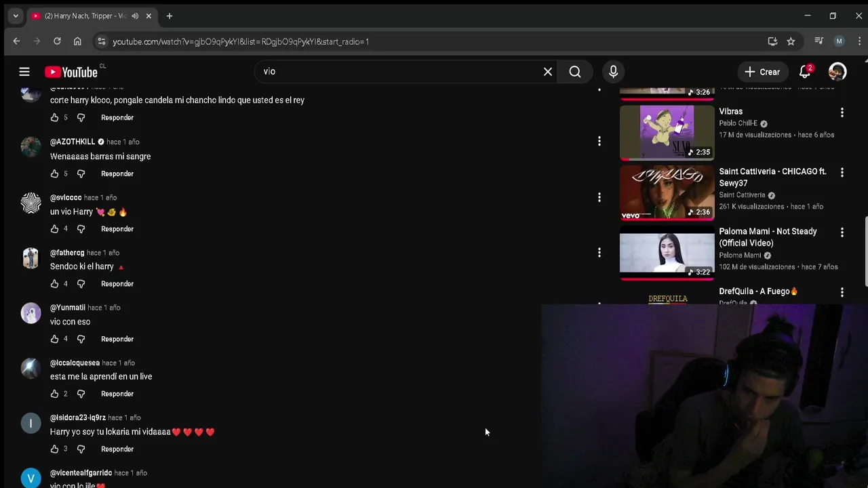Play Saint Cattiveria CHICAGO thumbnail

pyautogui.click(x=667, y=192)
